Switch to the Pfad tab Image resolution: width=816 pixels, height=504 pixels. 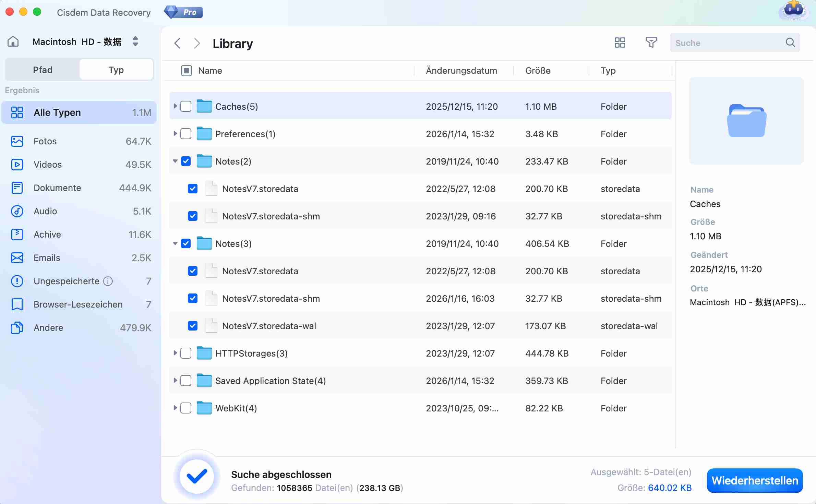coord(43,70)
